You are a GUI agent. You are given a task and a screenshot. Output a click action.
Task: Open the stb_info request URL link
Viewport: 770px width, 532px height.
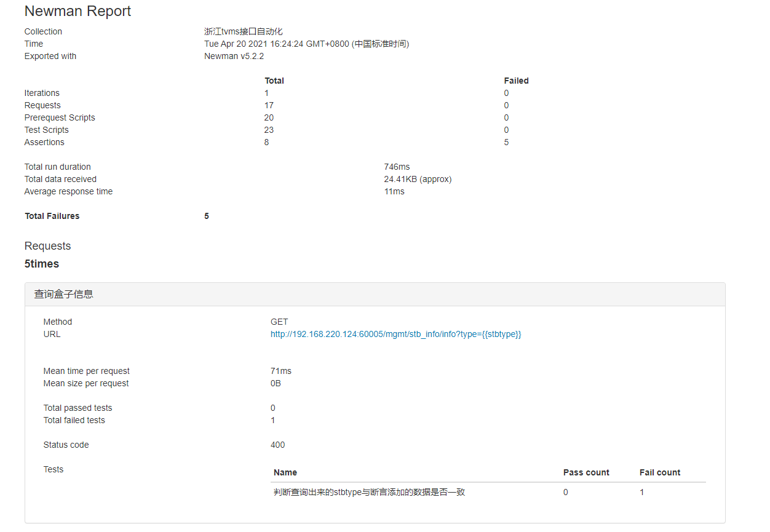tap(395, 334)
